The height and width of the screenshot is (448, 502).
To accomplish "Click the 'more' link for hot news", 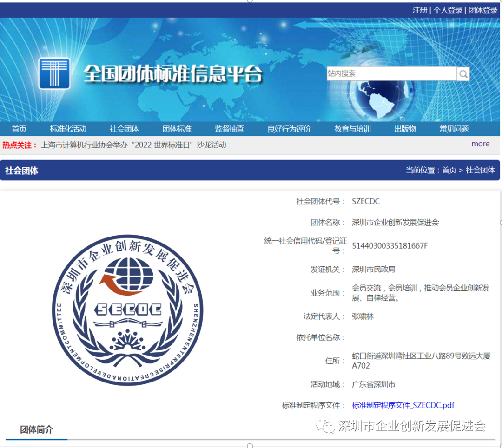I will click(x=480, y=144).
